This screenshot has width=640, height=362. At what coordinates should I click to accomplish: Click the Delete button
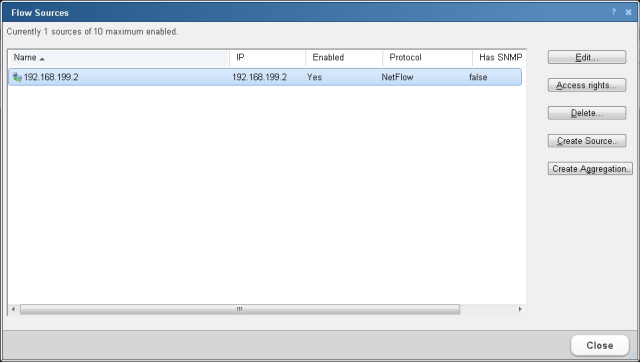coord(587,113)
